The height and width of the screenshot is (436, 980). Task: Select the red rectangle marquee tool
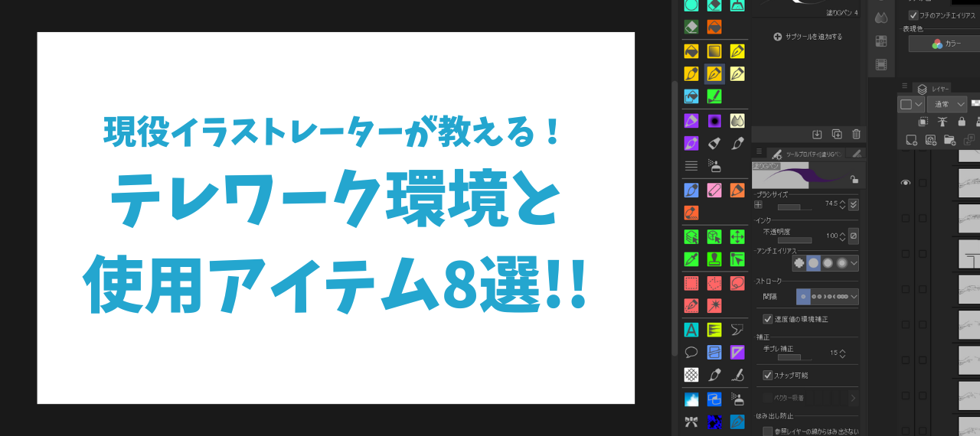point(691,283)
